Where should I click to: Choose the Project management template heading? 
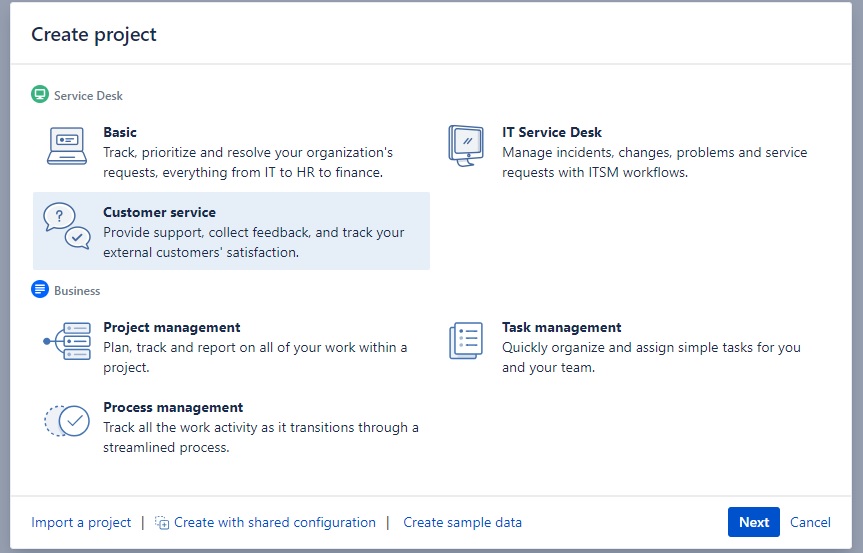pyautogui.click(x=172, y=327)
